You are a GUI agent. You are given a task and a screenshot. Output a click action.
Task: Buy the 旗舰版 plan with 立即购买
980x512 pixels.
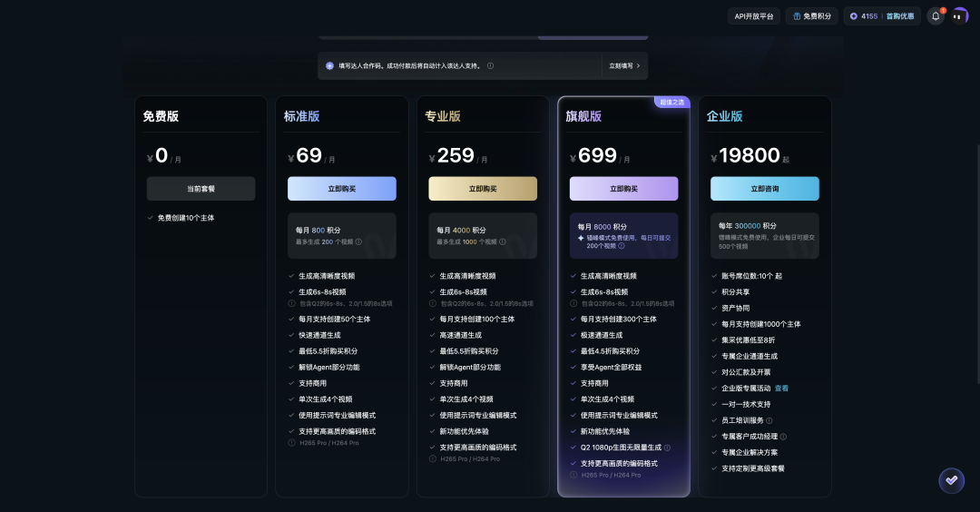pos(623,189)
